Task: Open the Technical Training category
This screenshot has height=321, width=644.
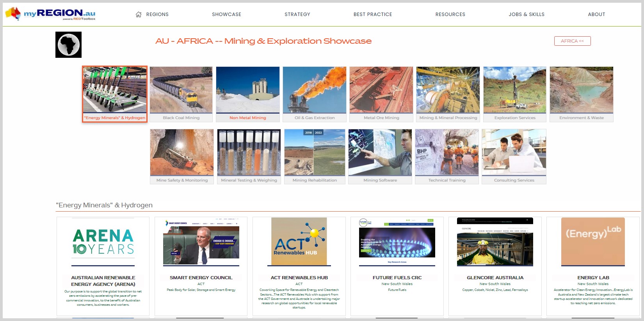Action: click(447, 157)
